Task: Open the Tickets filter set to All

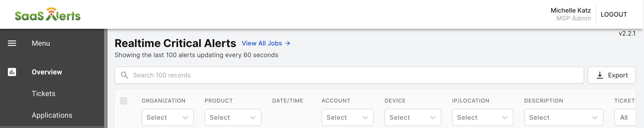Action: (625, 117)
